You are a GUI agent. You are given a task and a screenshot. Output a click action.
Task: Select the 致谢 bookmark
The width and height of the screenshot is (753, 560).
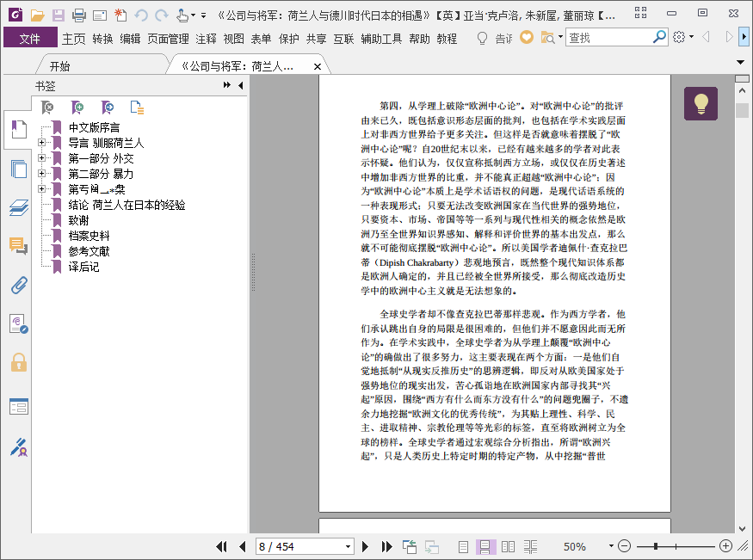78,220
